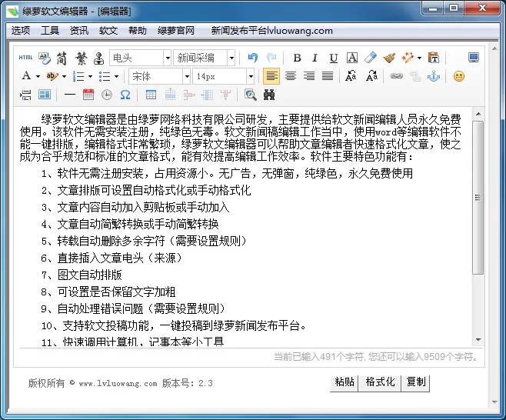Toggle center alignment

pos(291,76)
